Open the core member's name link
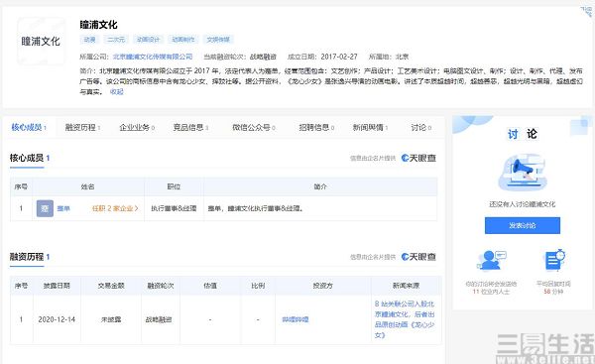This screenshot has width=595, height=364. 63,208
